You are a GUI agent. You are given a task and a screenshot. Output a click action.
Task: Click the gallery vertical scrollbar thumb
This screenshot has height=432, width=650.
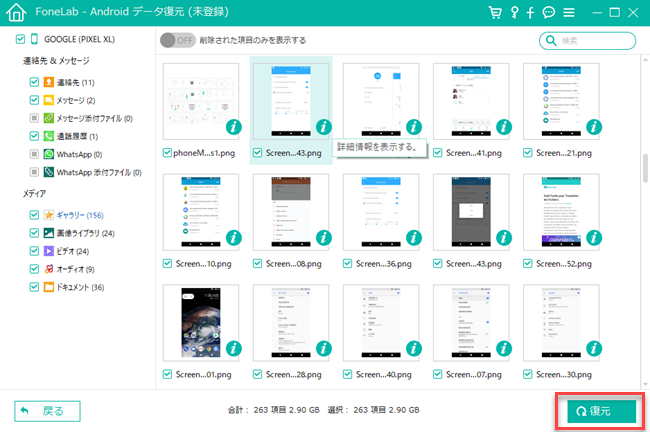coord(645,168)
